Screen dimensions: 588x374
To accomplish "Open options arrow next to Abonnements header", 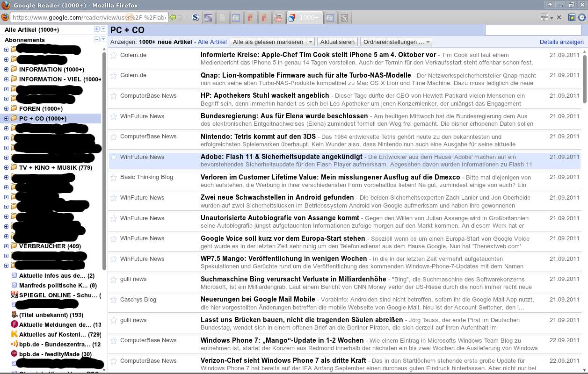I will [x=103, y=39].
